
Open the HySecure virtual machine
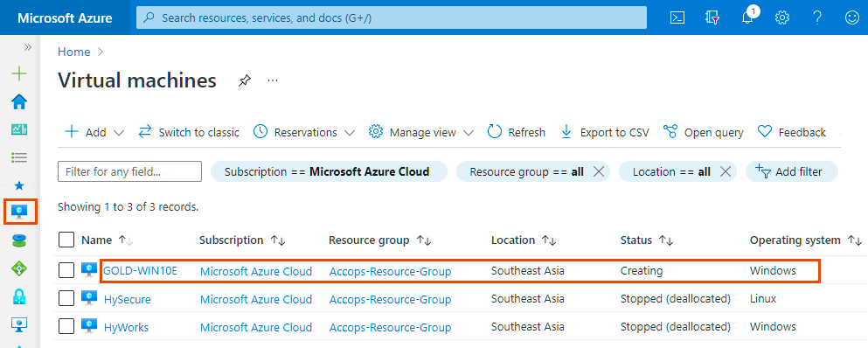[x=128, y=299]
